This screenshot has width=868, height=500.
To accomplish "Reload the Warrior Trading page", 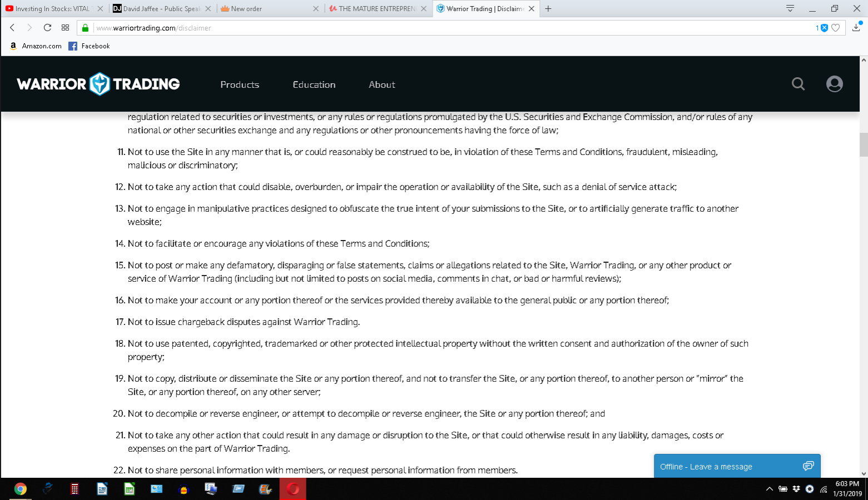I will click(47, 28).
